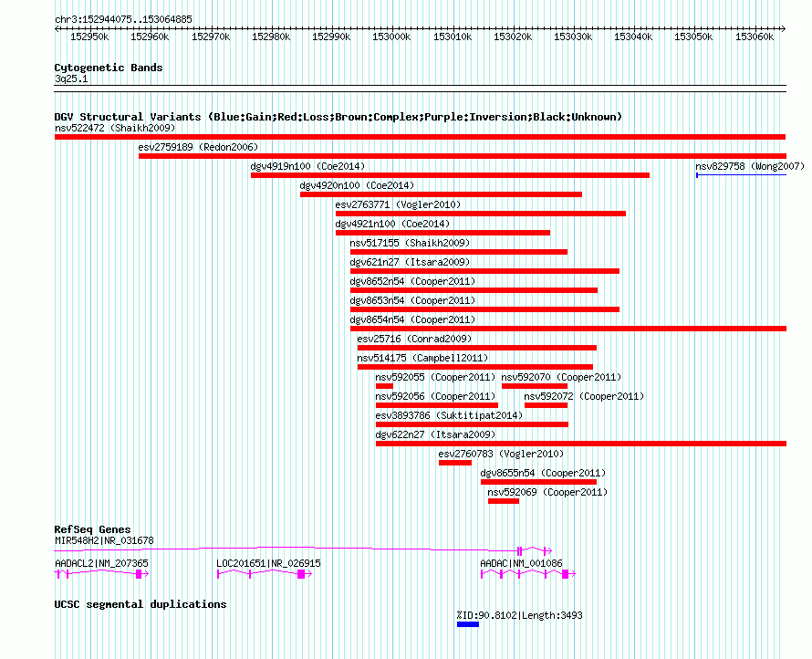Click the LOC201651 gene structure glyph

coord(265,573)
